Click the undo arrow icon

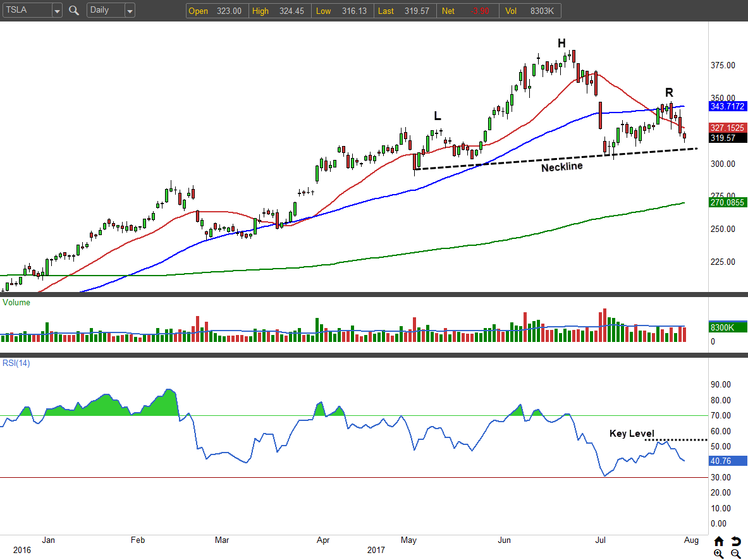(736, 542)
